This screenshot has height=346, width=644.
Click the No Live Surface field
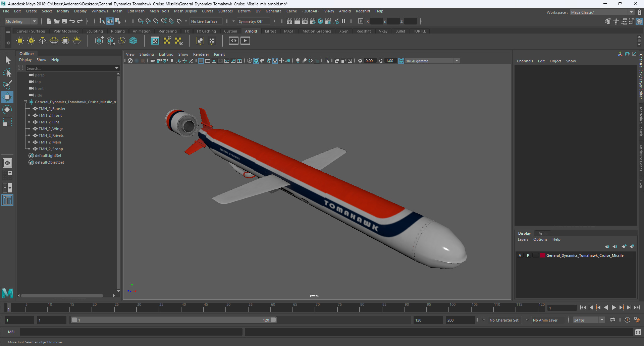pyautogui.click(x=206, y=21)
